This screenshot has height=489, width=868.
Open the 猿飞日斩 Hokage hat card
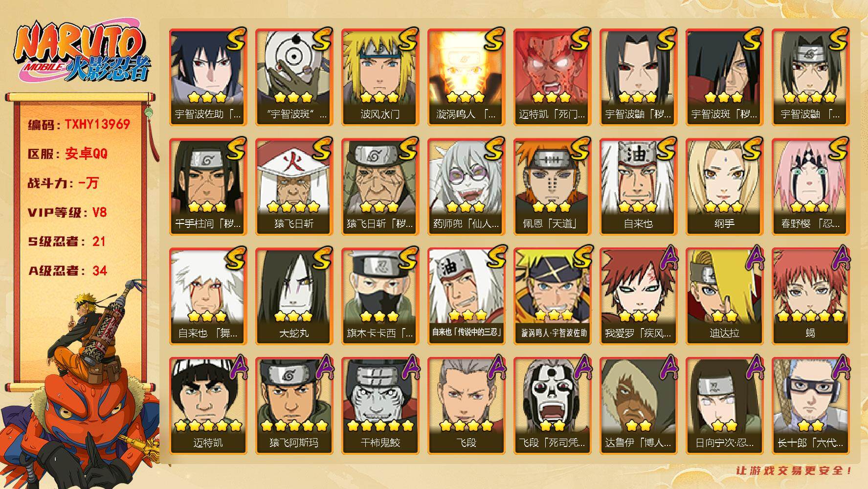(294, 187)
